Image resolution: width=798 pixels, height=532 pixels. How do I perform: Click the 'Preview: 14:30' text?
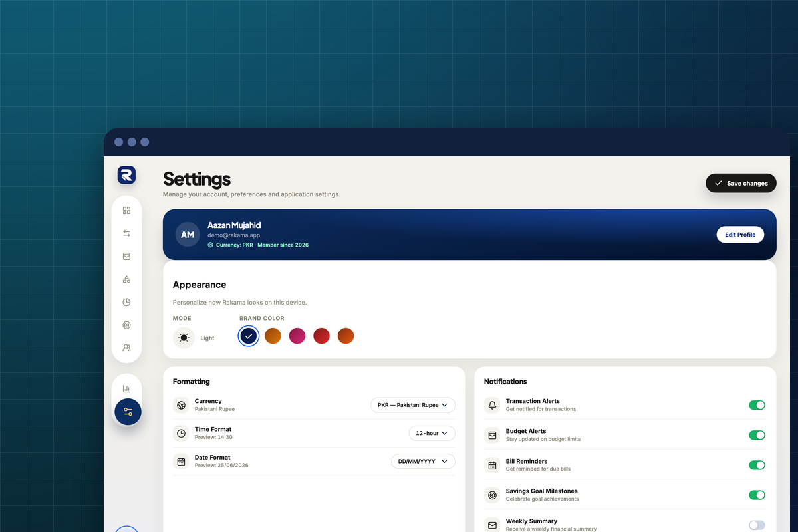213,437
